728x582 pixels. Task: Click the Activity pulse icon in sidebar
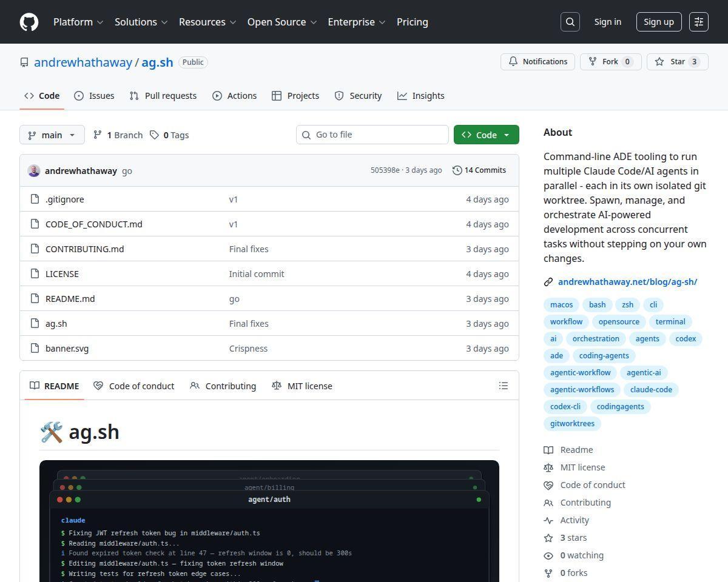click(549, 520)
